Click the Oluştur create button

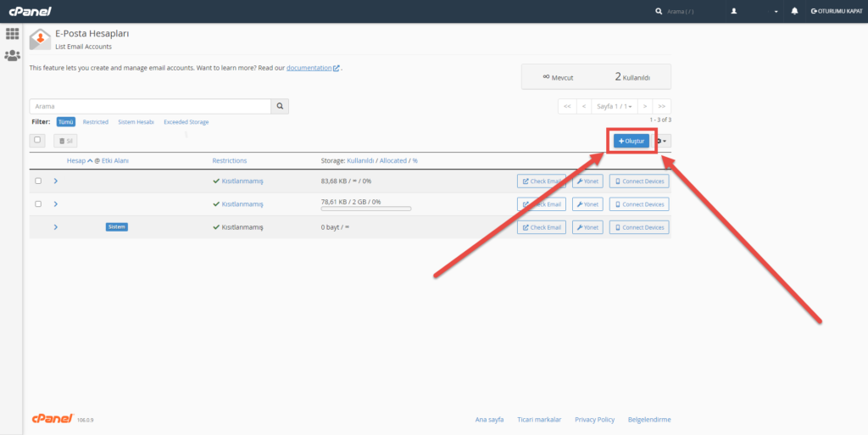coord(632,141)
